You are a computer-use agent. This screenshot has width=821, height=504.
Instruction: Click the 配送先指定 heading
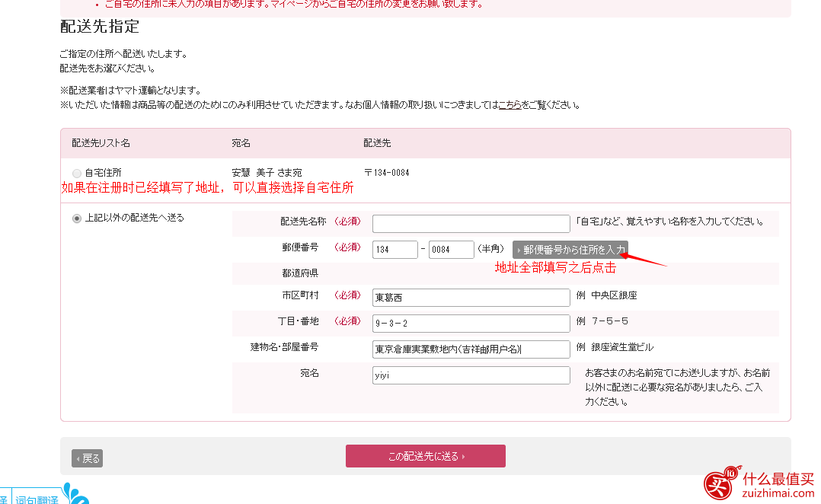pos(100,26)
